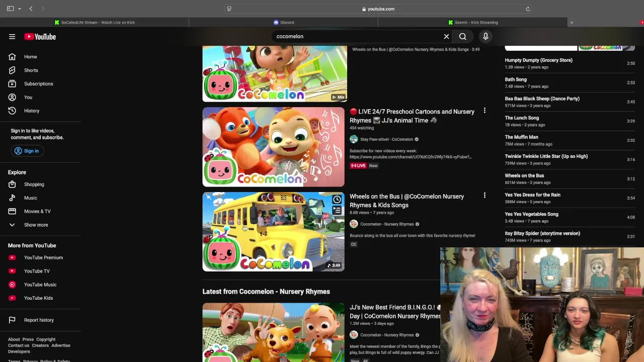Screen dimensions: 644x362
Task: Open the LIVE 24/7 Preschool Cartoons title
Action: click(412, 116)
